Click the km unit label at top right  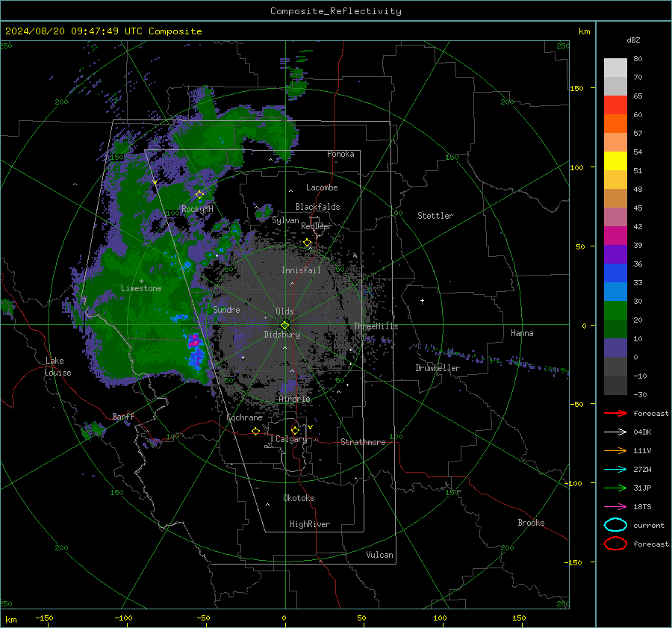click(584, 31)
